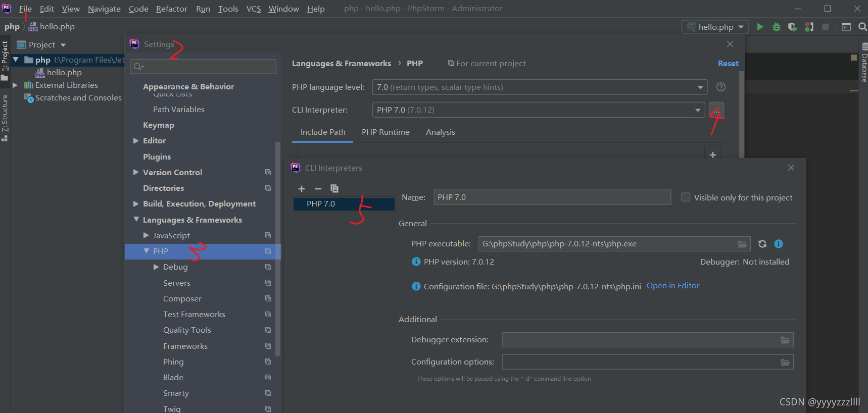Viewport: 868px width, 413px height.
Task: Open Quality Tools settings page
Action: (187, 330)
